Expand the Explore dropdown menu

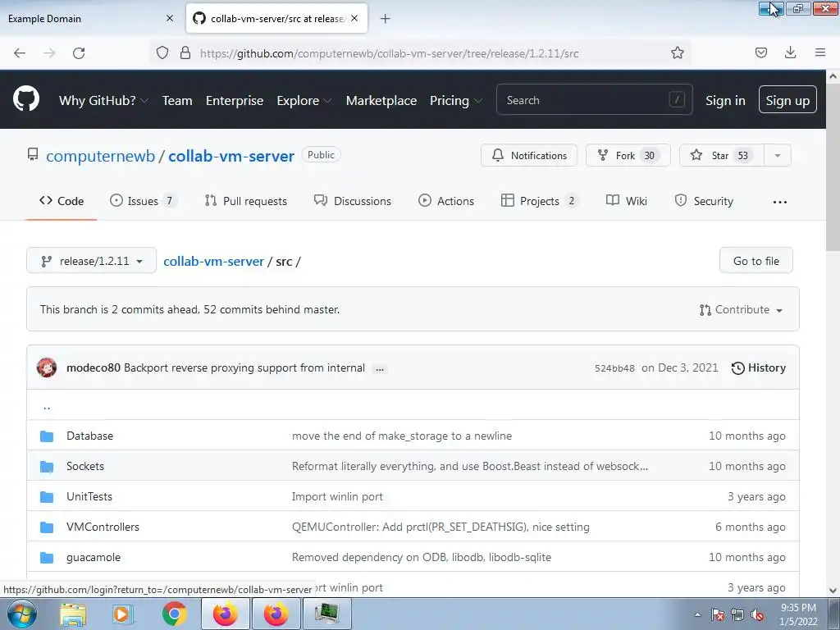(304, 100)
